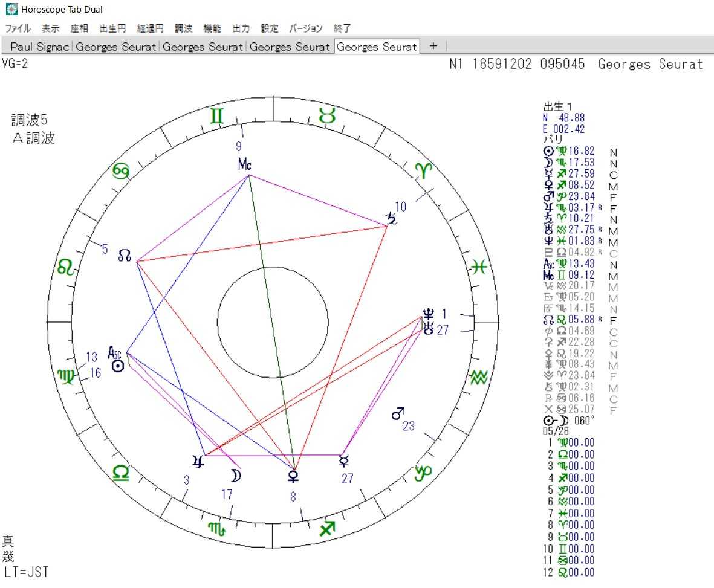The height and width of the screenshot is (588, 714).
Task: Click the North Node row value 05.88
Action: click(582, 320)
